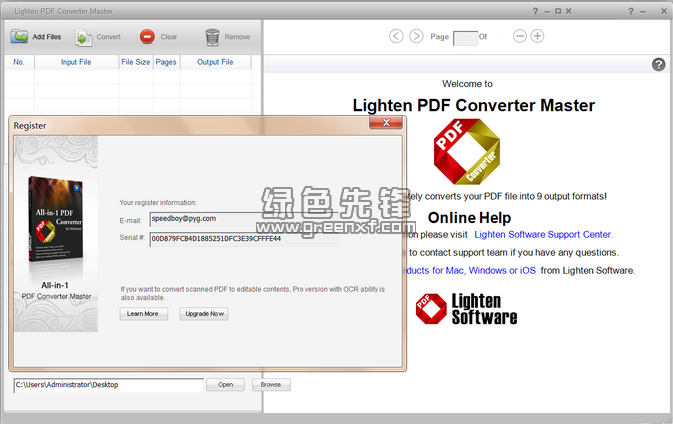
Task: Click the E-mail input field
Action: tap(244, 219)
